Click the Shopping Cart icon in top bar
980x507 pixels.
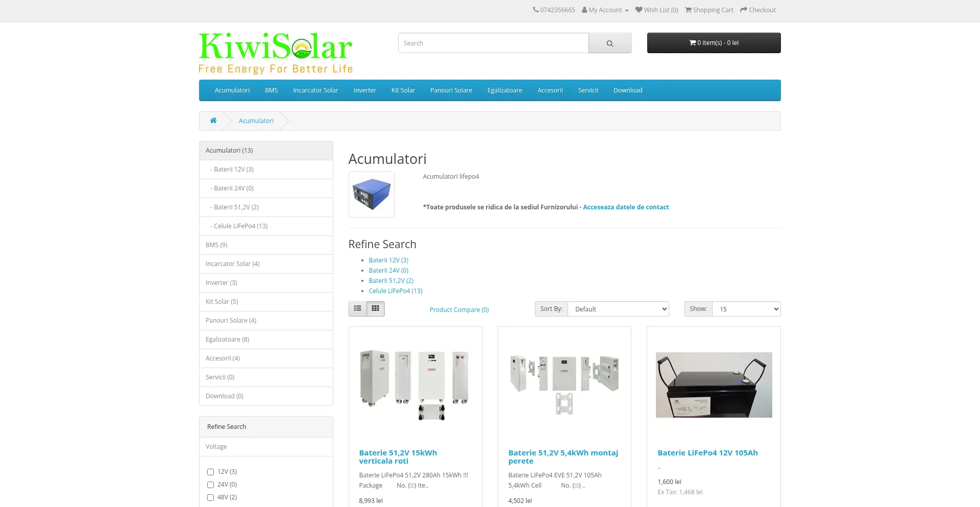click(x=689, y=10)
